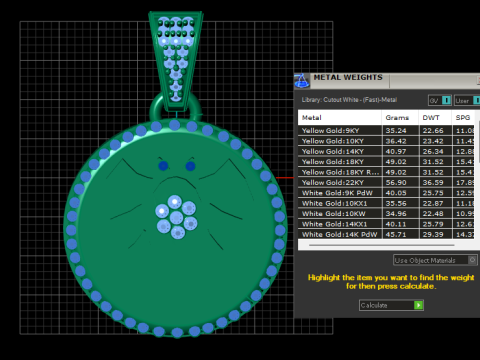480x360 pixels.
Task: Toggle the GV switch
Action: point(440,100)
